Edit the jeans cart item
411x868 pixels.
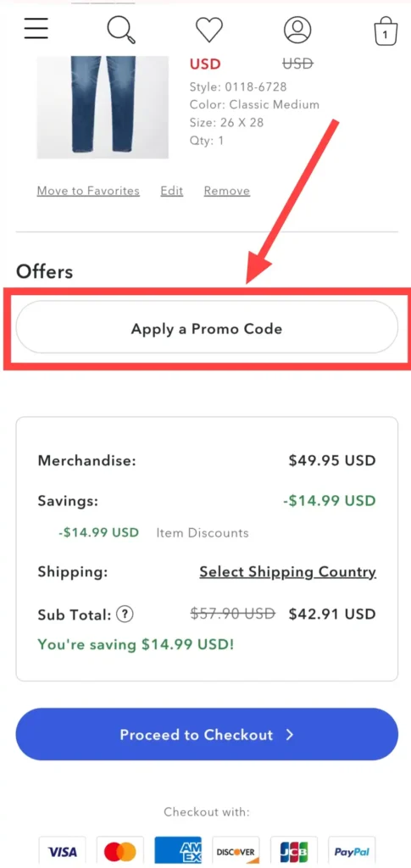(171, 191)
